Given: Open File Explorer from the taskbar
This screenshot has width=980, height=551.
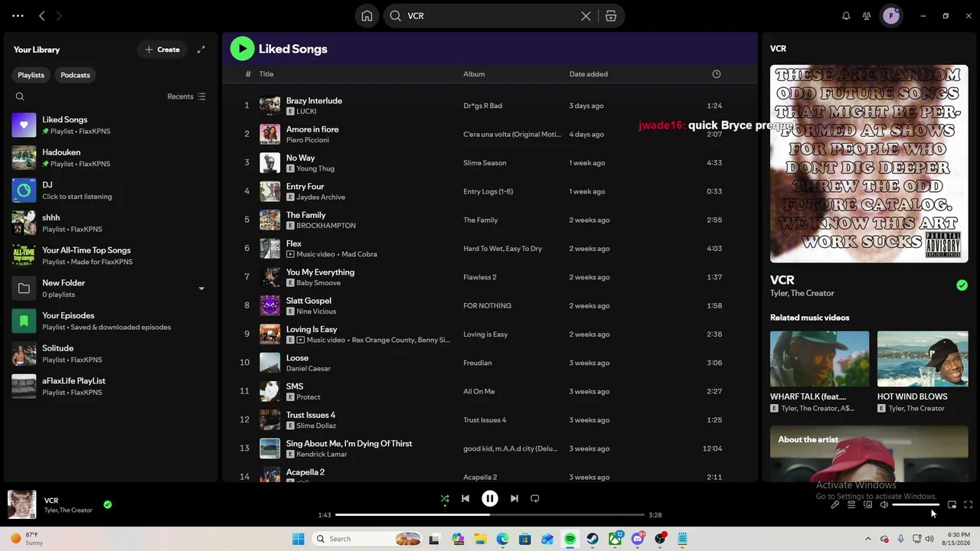Looking at the screenshot, I should coord(480,539).
